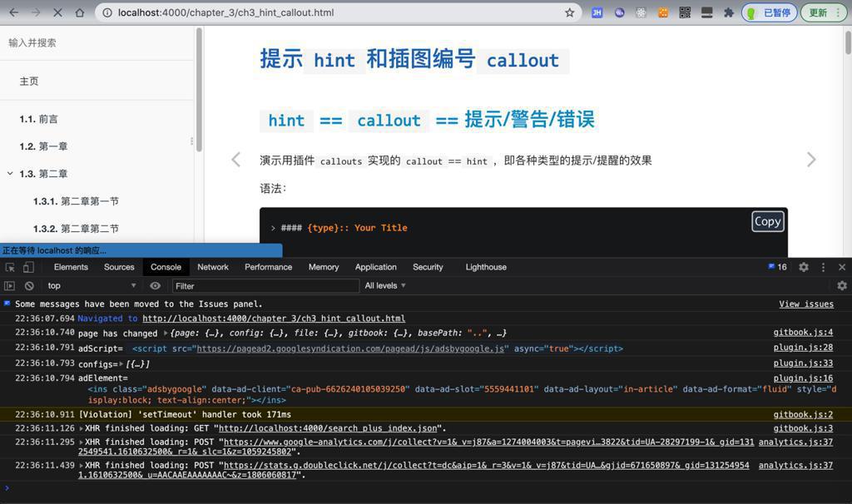The height and width of the screenshot is (504, 852).
Task: Open the Memory tab
Action: pos(324,267)
